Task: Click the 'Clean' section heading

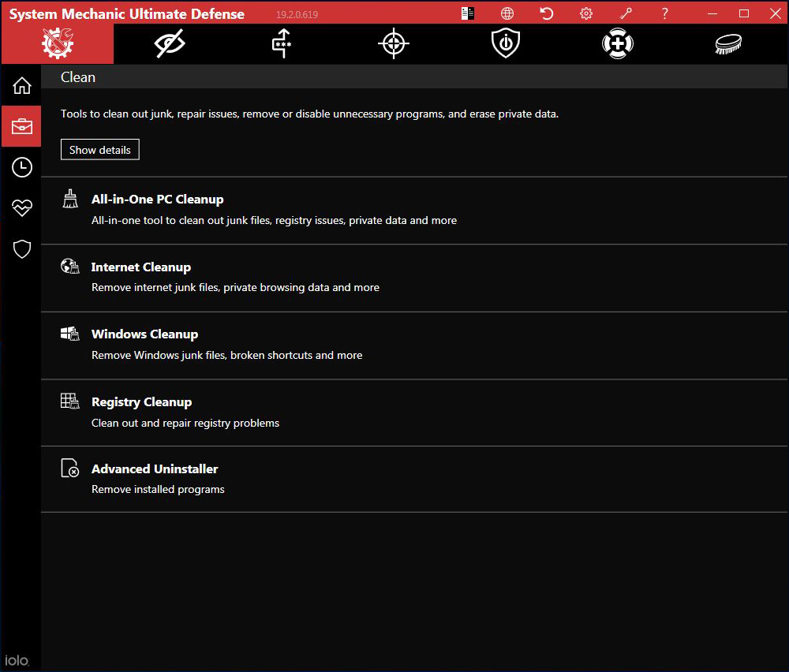Action: [78, 77]
